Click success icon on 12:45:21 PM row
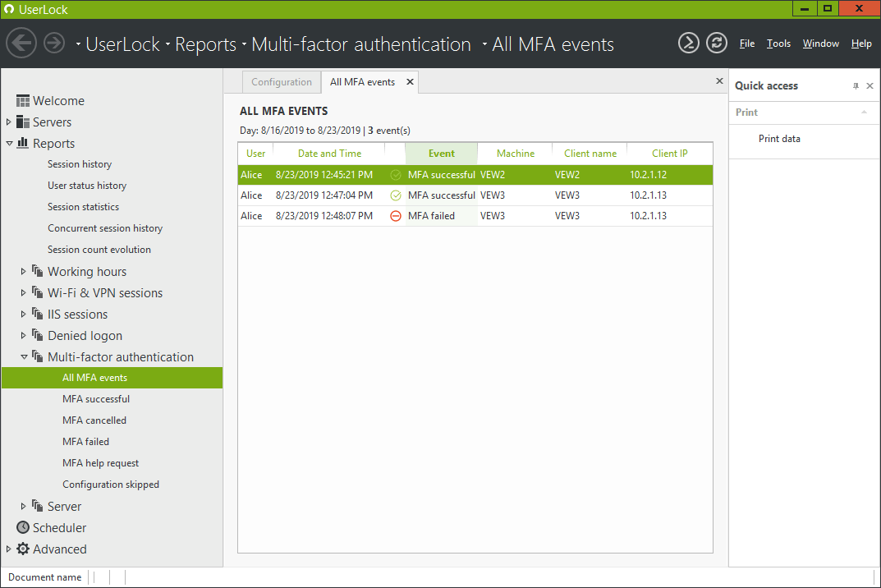881x588 pixels. [x=396, y=175]
